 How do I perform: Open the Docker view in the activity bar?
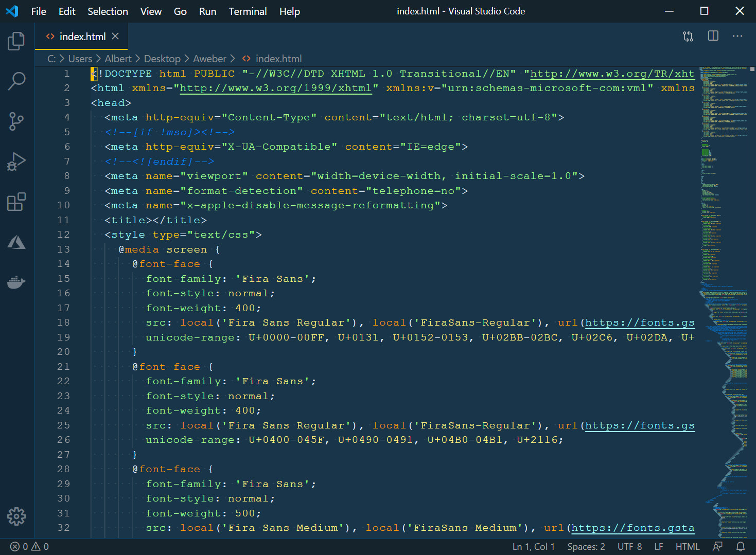[16, 282]
